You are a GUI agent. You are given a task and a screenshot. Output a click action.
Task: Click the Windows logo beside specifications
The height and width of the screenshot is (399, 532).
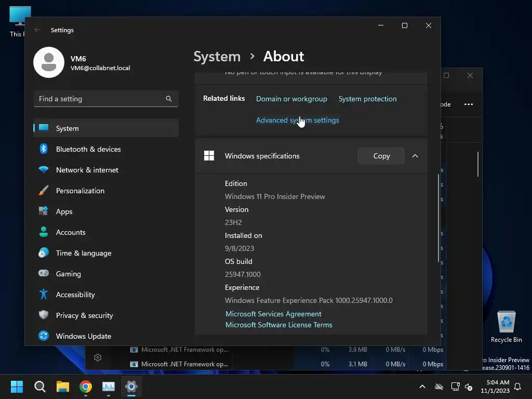[x=209, y=156]
